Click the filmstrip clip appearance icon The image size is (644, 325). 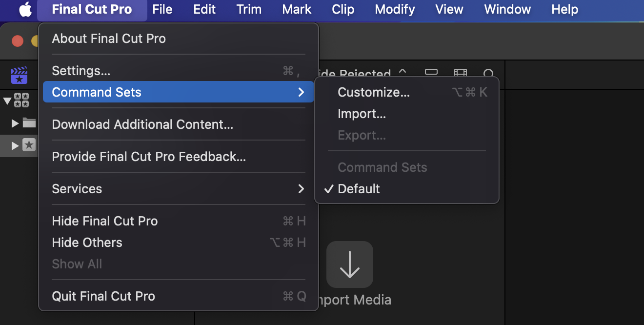tap(460, 74)
